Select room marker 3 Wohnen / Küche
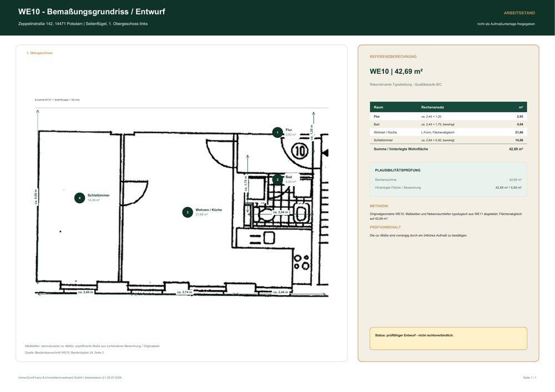Screen dimensions: 555x392 click(188, 213)
